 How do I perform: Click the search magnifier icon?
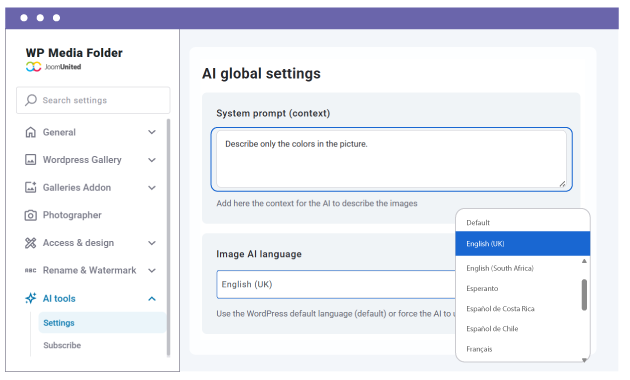[31, 100]
